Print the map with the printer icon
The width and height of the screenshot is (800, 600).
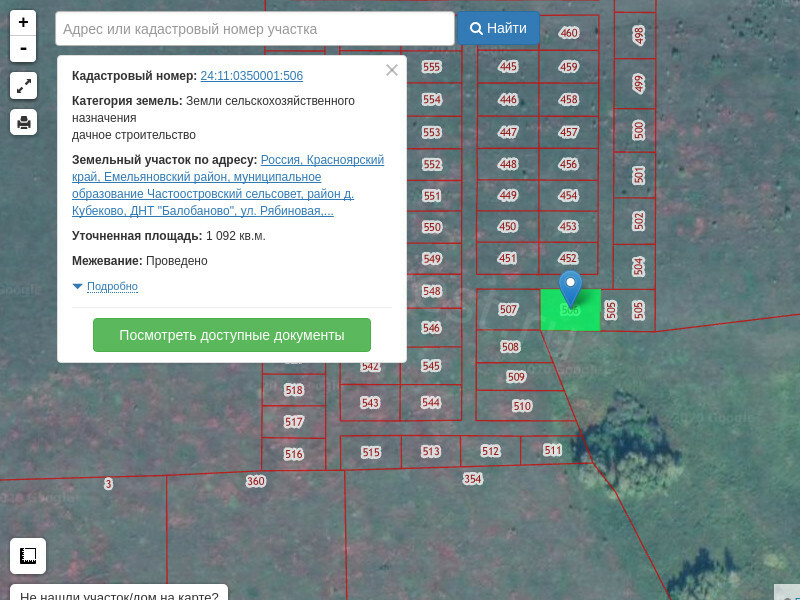pyautogui.click(x=23, y=122)
